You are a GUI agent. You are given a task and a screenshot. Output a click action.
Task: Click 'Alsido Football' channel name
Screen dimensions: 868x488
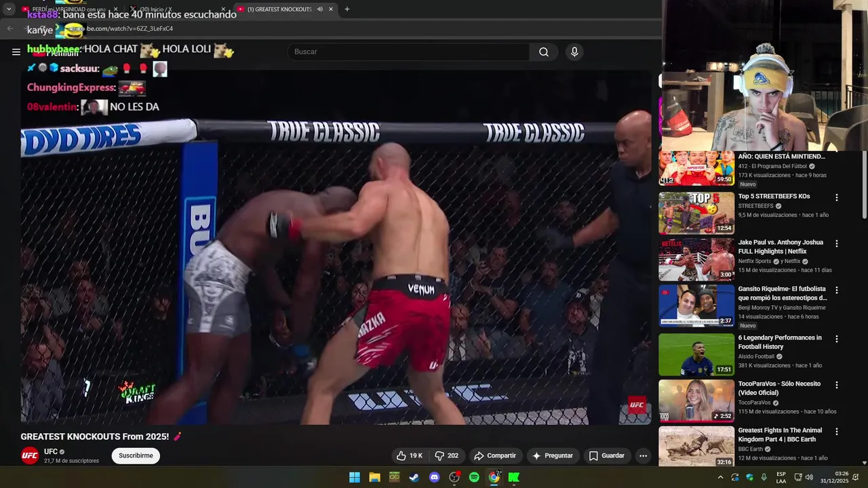click(756, 357)
